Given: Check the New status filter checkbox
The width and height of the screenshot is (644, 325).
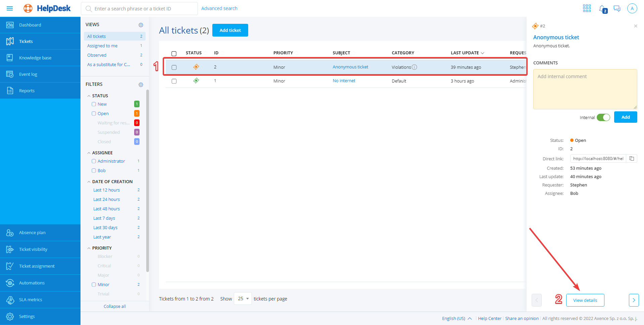Looking at the screenshot, I should (94, 104).
